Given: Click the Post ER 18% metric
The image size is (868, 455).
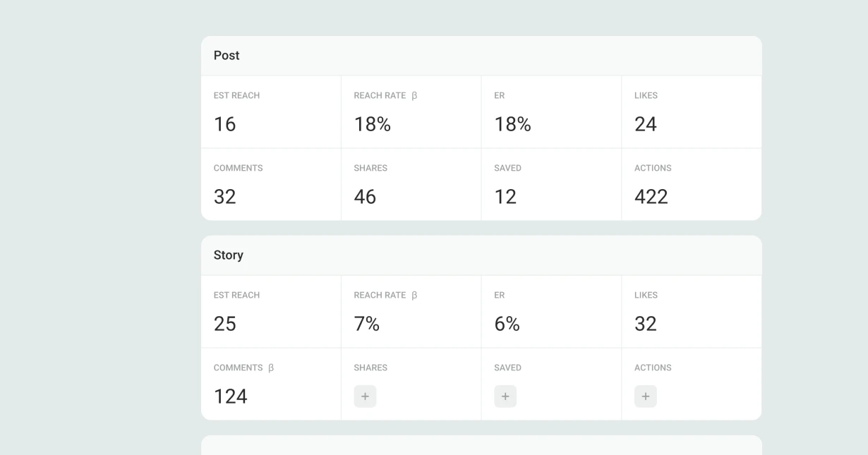Looking at the screenshot, I should (512, 124).
